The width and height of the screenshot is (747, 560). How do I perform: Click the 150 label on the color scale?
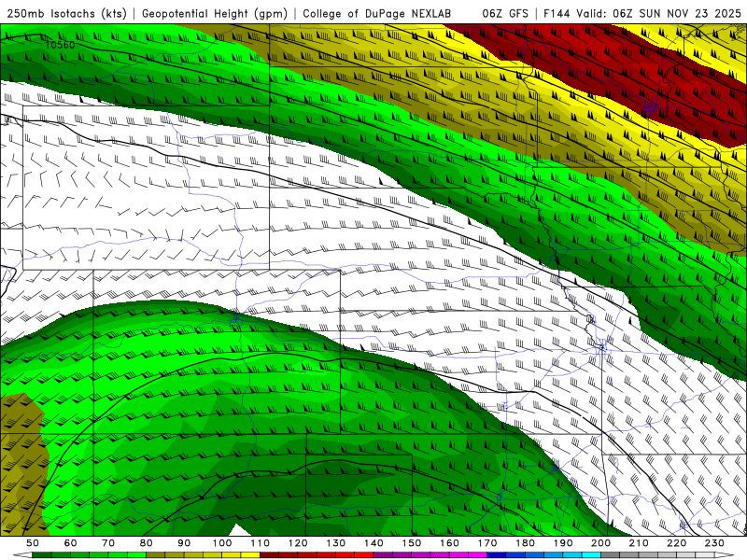(412, 543)
